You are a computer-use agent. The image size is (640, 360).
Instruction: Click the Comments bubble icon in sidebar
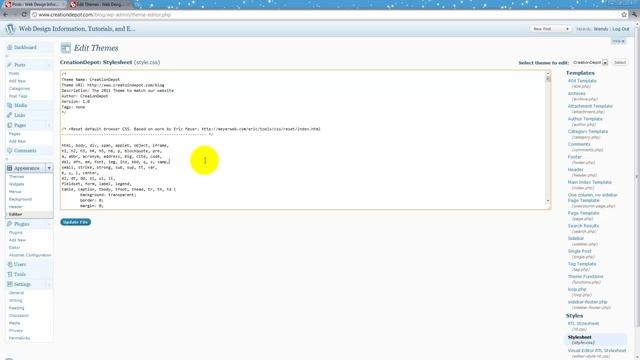click(x=9, y=151)
